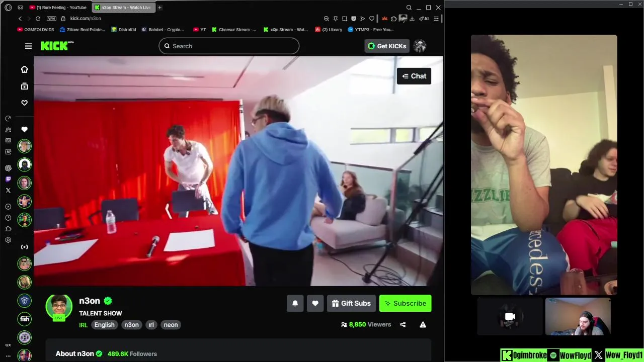
Task: Open the Opera sidebar player icon
Action: (x=8, y=207)
